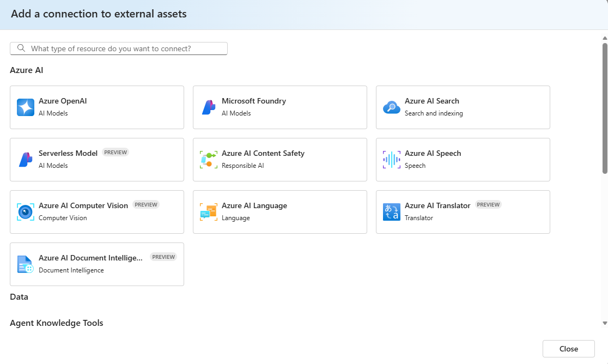Click the Azure AI Translator icon
This screenshot has height=364, width=608.
[392, 212]
